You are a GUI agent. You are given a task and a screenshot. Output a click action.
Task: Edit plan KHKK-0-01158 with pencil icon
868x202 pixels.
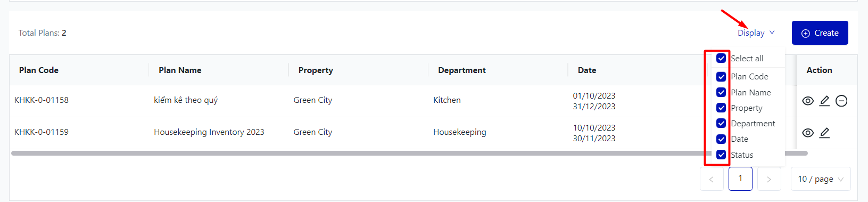click(824, 101)
